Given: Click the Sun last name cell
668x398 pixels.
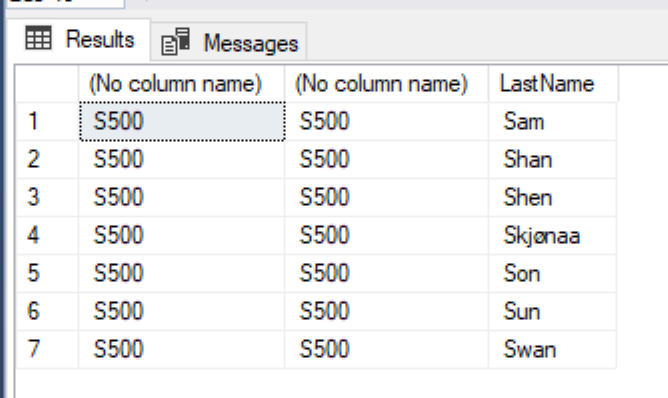Looking at the screenshot, I should 553,311.
